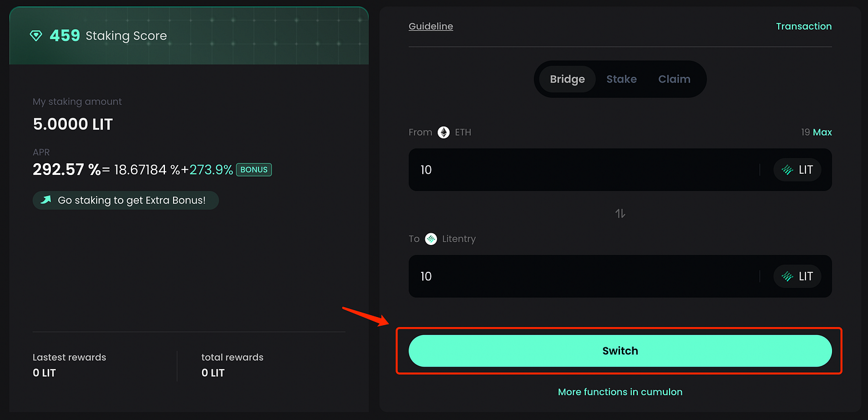This screenshot has width=868, height=420.
Task: Click the LIT token icon in To field
Action: [x=787, y=277]
